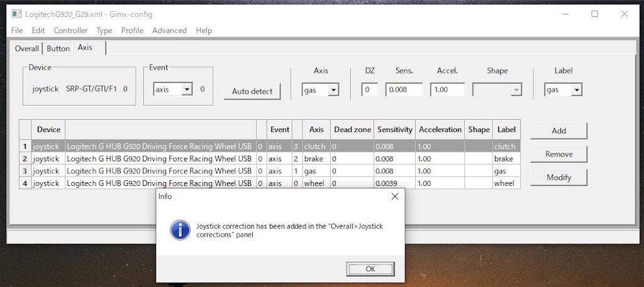Expand the Label dropdown showing gas

click(577, 90)
